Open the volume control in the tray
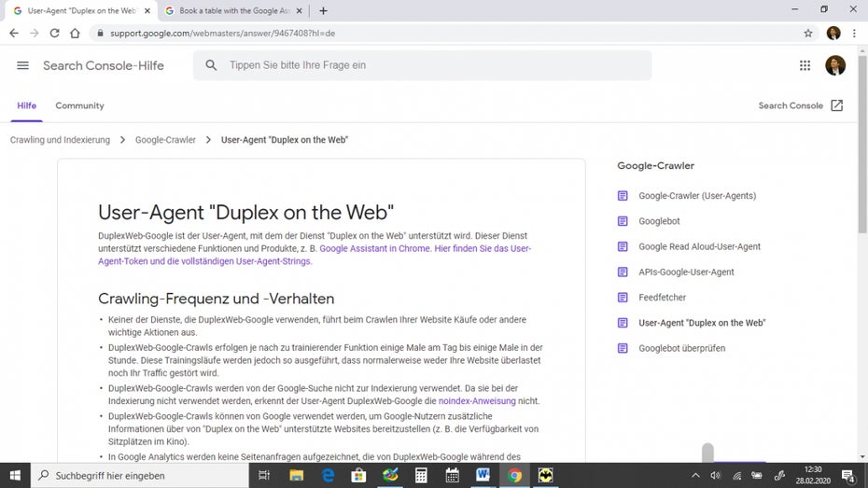Viewport: 868px width, 488px height. pyautogui.click(x=716, y=475)
